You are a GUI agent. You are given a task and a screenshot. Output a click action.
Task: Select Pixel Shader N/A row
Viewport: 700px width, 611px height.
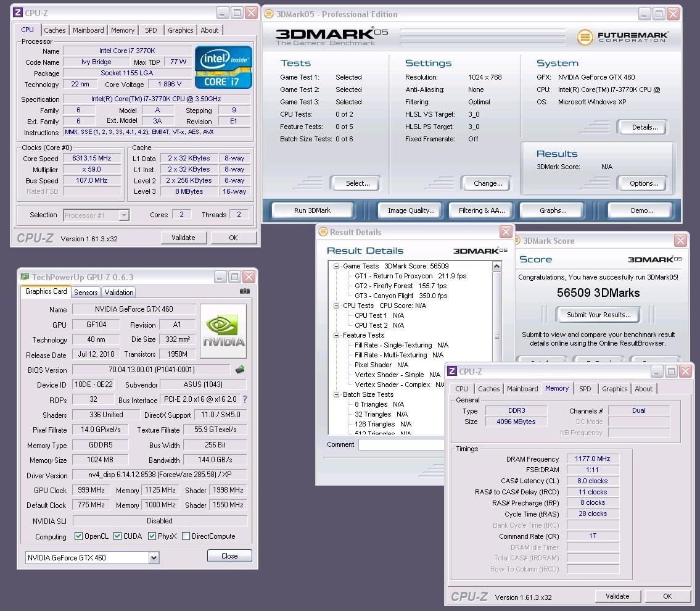[x=381, y=365]
